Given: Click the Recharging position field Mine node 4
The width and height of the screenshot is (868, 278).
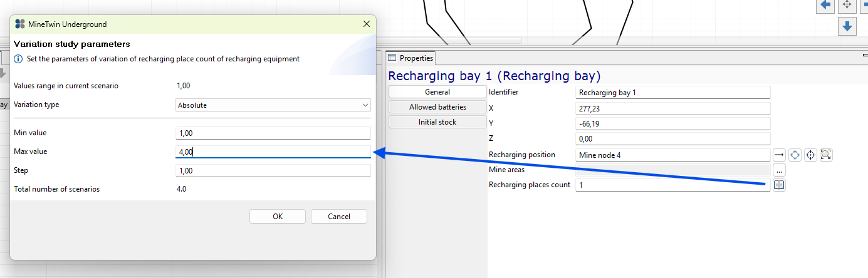Looking at the screenshot, I should click(672, 155).
